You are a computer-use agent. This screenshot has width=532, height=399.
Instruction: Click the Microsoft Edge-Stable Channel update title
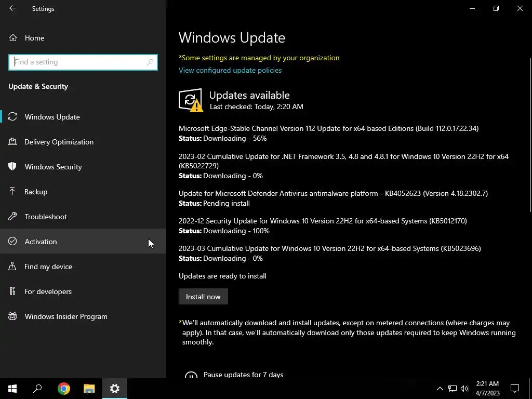[328, 128]
